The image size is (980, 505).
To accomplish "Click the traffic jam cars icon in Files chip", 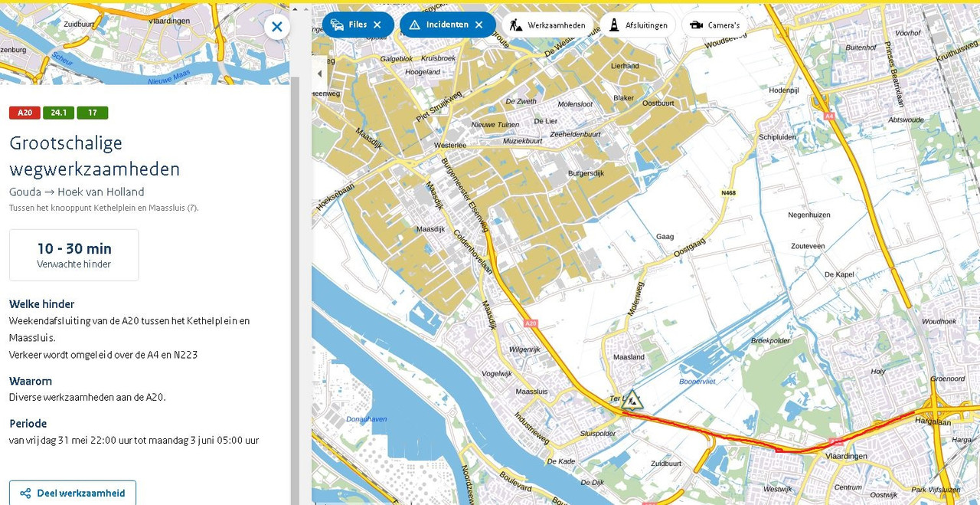I will [337, 25].
